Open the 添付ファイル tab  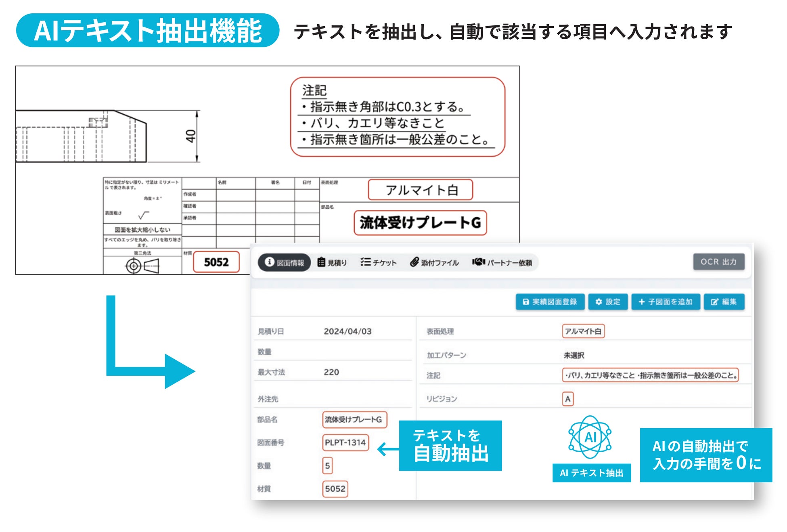(x=435, y=263)
